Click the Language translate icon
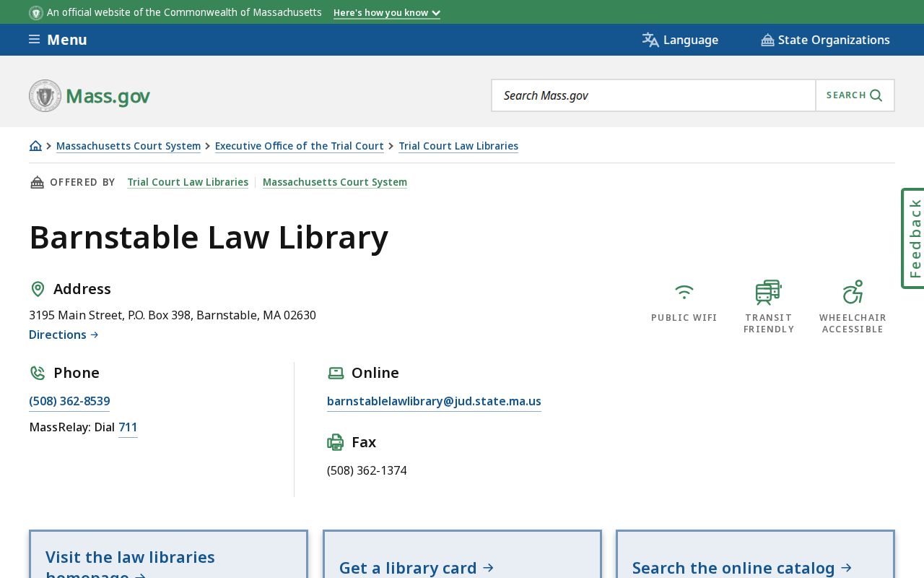 click(650, 40)
